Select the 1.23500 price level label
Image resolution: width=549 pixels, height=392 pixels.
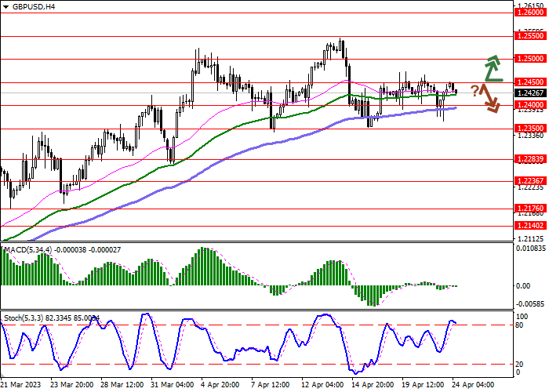click(530, 127)
